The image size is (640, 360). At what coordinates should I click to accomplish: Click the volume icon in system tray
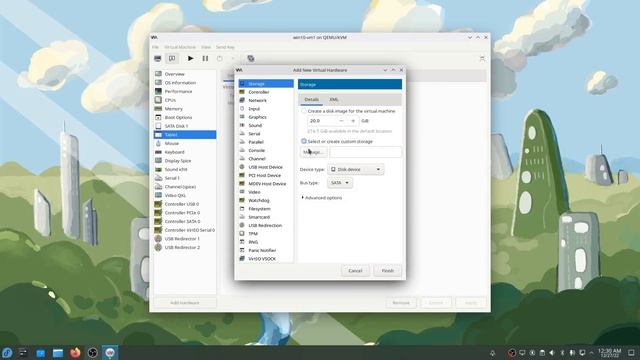[x=552, y=353]
